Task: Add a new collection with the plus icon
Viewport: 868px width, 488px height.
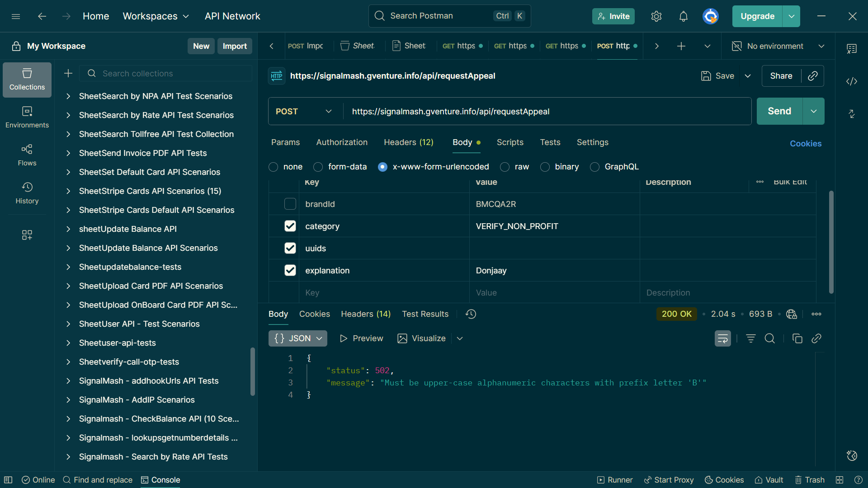Action: point(68,73)
